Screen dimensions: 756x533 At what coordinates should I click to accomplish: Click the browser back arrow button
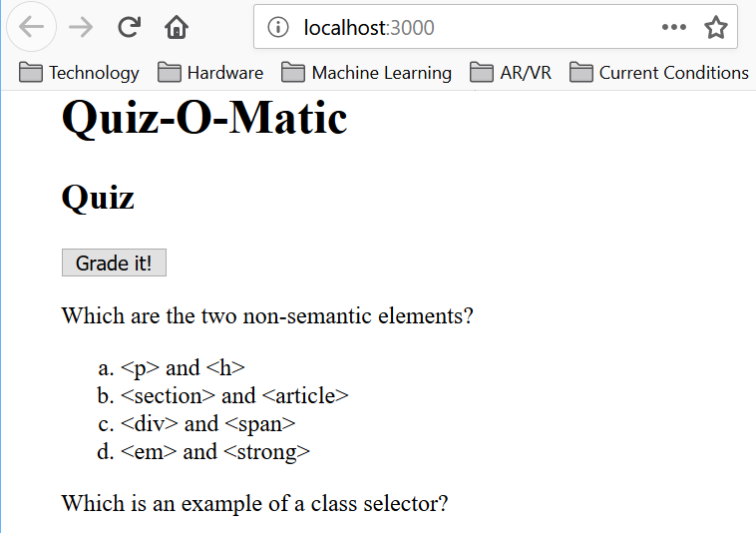[31, 27]
